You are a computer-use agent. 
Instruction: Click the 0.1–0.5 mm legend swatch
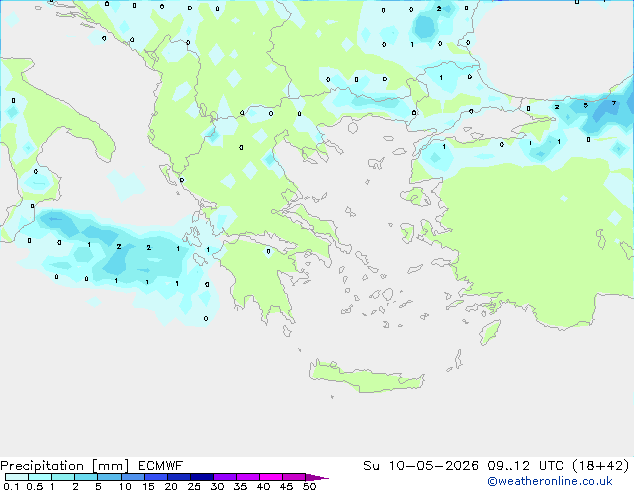coord(17,477)
